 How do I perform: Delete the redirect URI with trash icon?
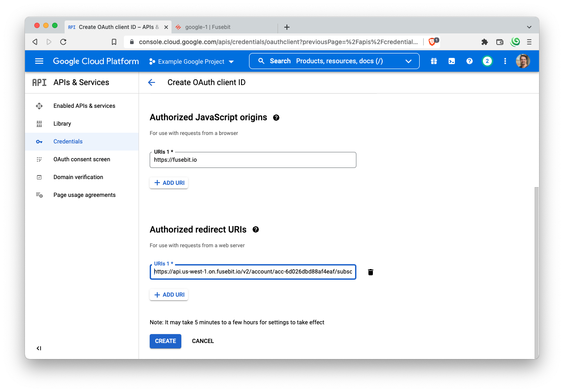click(371, 272)
